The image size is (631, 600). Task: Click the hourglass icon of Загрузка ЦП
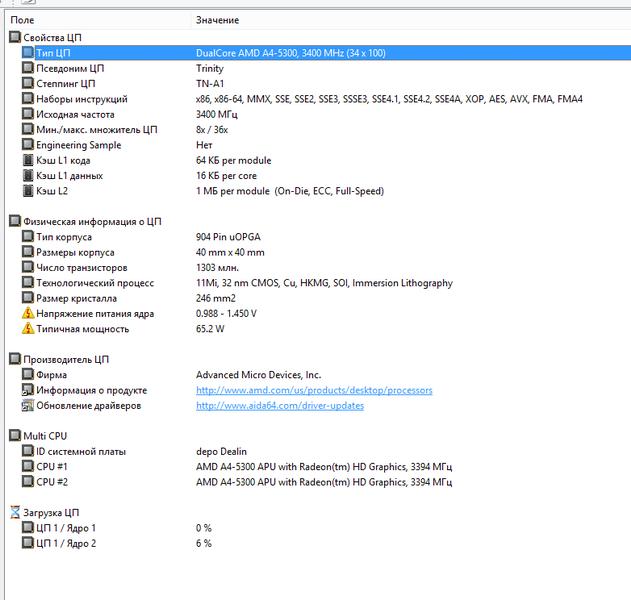15,512
